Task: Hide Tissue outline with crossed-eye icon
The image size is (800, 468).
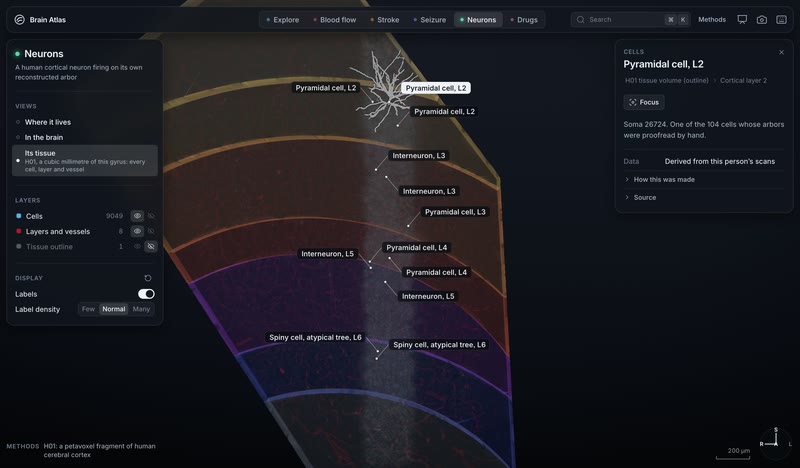Action: point(151,247)
